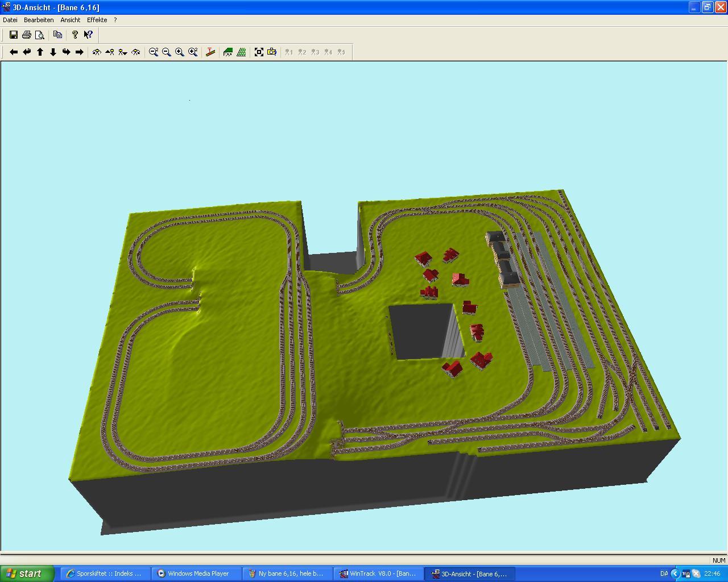728x582 pixels.
Task: Select saved camera position 5
Action: [x=341, y=52]
